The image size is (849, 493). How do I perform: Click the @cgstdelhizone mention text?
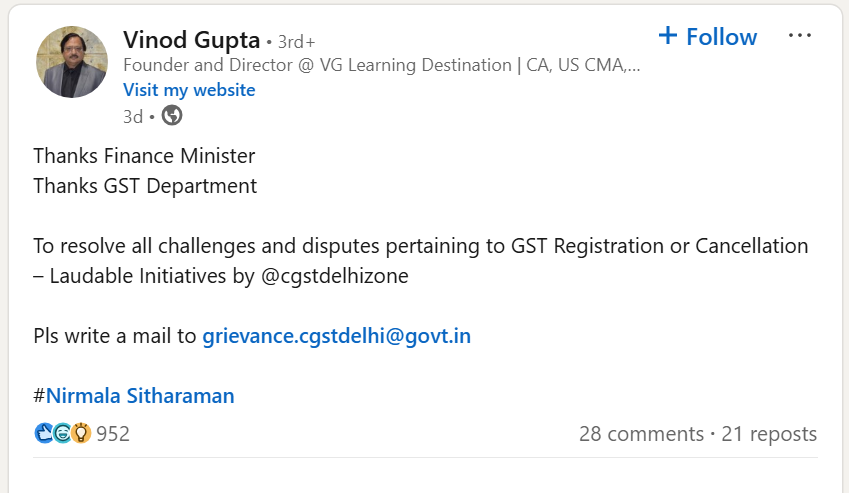[x=334, y=277]
